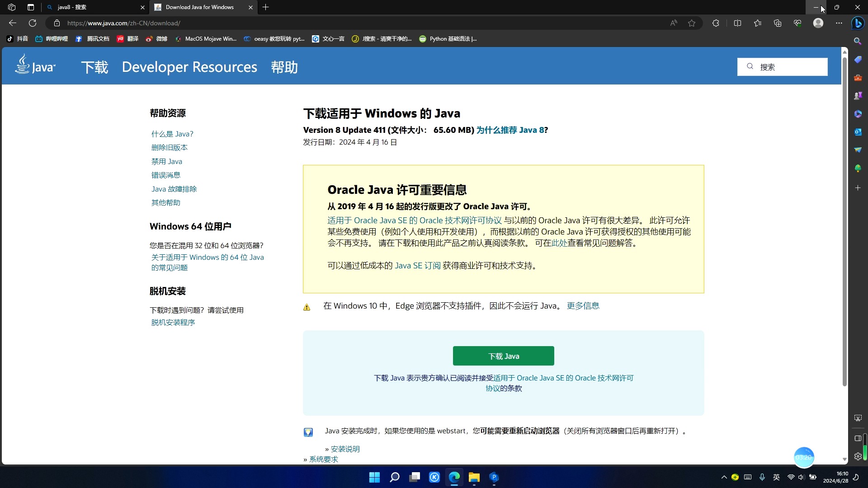This screenshot has width=868, height=488.
Task: Open the 抖音 bookmark
Action: [17, 39]
